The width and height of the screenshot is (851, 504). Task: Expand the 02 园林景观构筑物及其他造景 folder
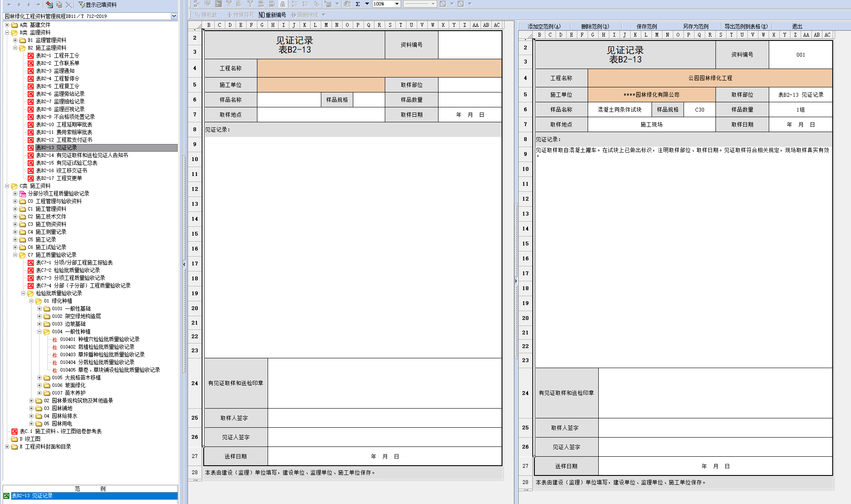[x=31, y=400]
